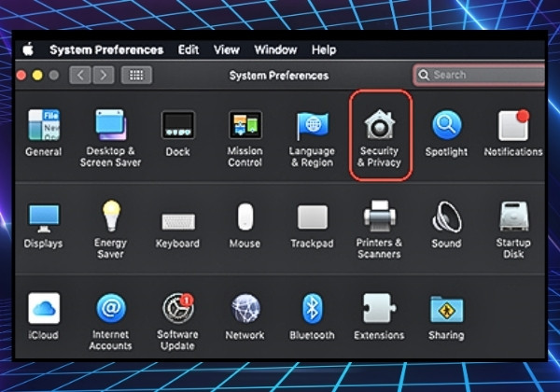Minimize window with yellow button
This screenshot has height=392, width=560.
37,76
